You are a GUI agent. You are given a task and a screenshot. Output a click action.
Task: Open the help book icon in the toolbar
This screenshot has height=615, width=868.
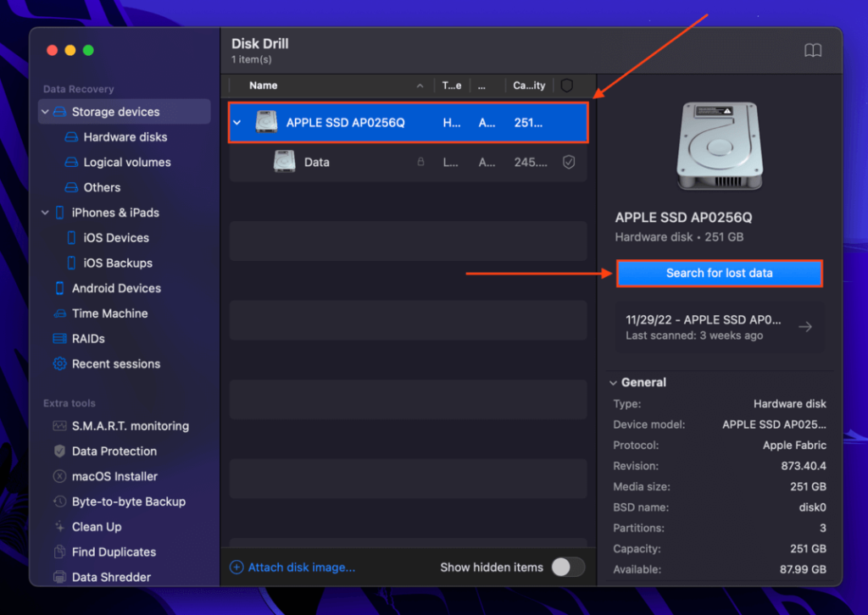[x=813, y=50]
